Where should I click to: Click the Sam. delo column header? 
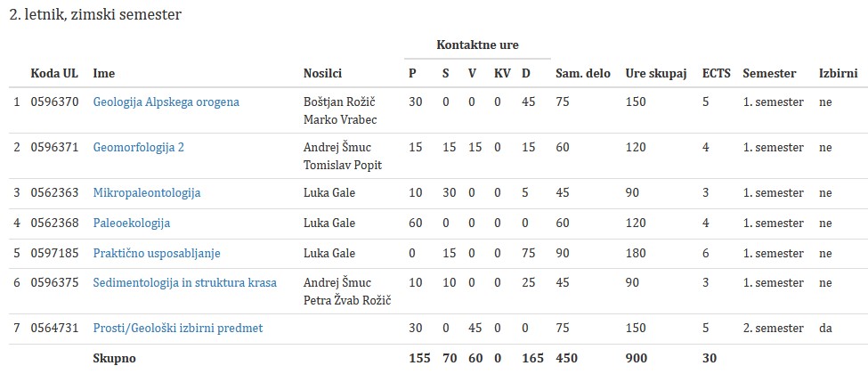[582, 73]
